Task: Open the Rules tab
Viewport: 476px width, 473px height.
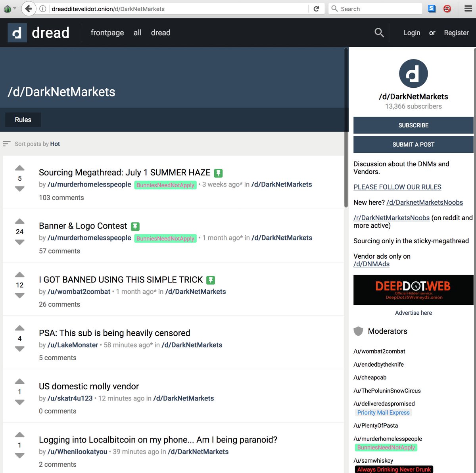Action: click(23, 120)
